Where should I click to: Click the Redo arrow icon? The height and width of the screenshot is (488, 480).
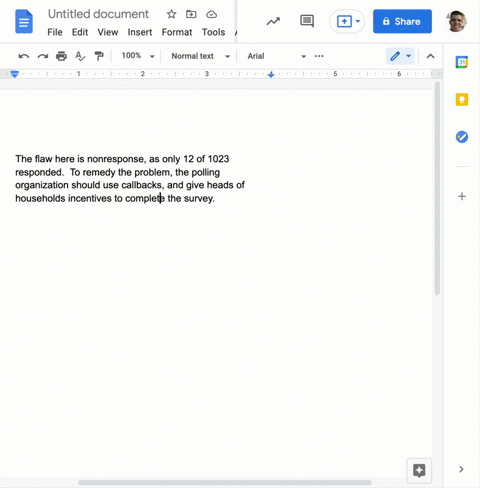(43, 56)
